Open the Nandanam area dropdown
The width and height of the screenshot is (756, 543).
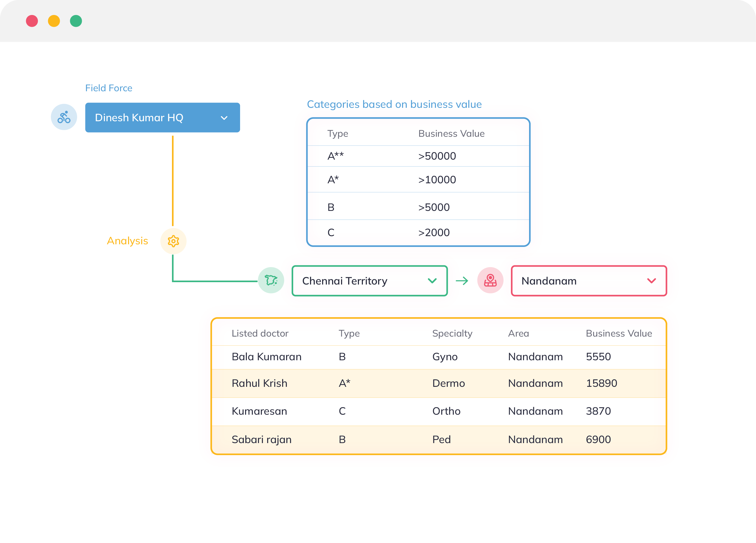[x=589, y=281]
